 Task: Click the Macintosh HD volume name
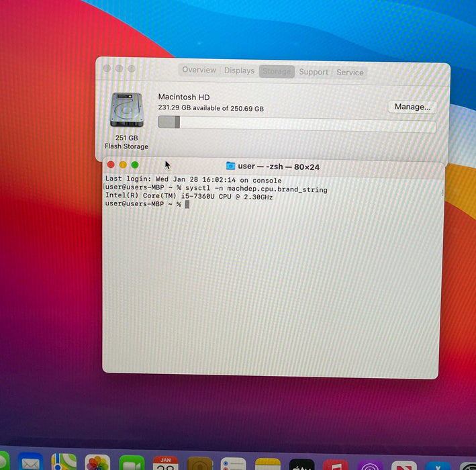coord(184,97)
